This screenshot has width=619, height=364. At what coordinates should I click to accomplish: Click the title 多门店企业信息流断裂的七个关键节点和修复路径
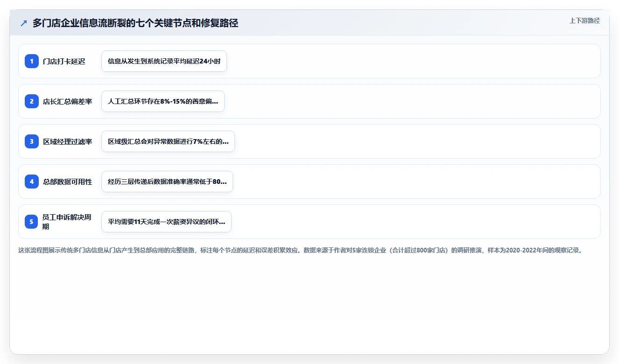135,23
